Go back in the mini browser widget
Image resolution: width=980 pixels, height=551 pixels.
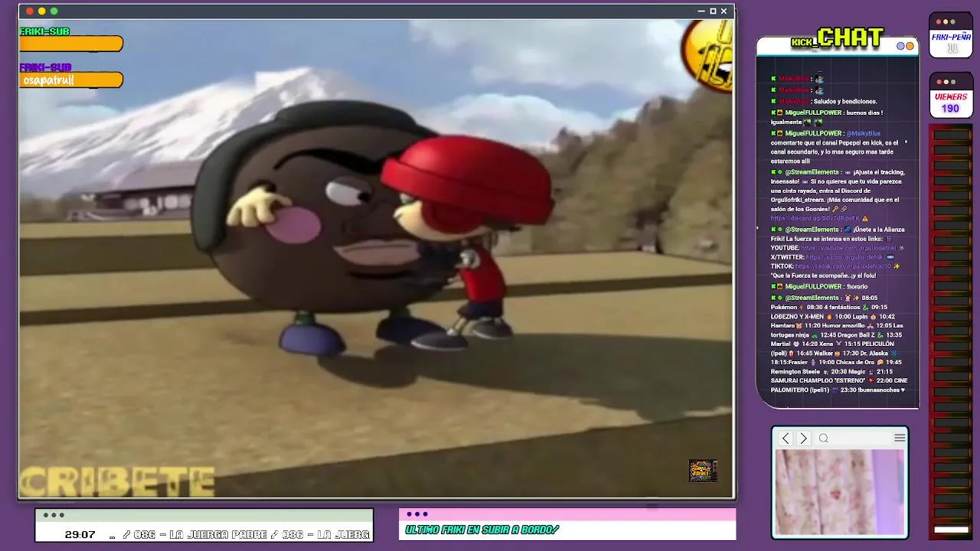[x=786, y=439]
